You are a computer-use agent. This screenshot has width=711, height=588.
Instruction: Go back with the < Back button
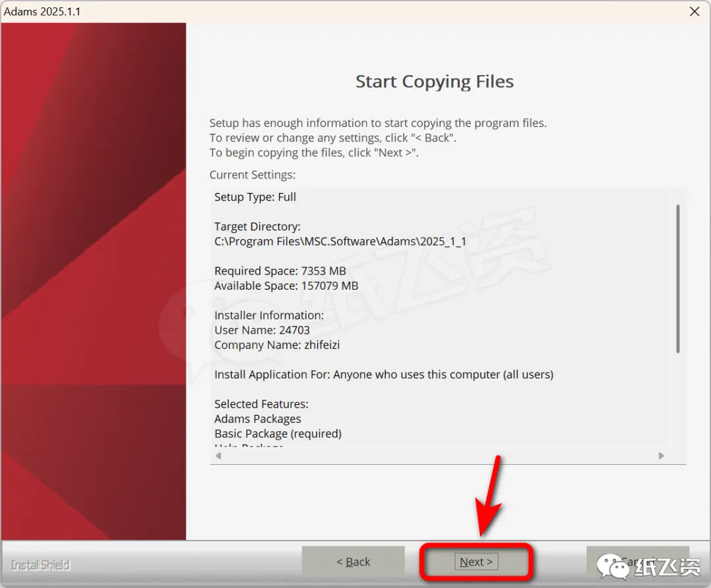click(354, 562)
